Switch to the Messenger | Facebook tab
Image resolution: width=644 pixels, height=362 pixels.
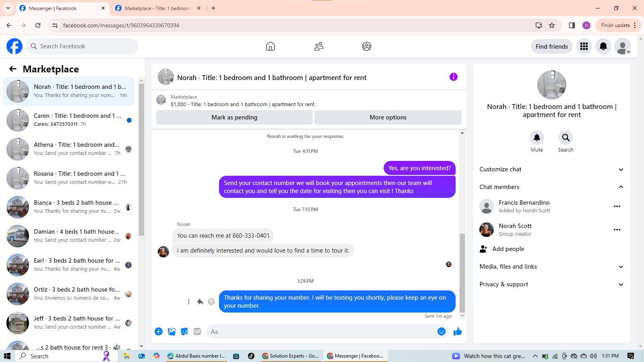[x=62, y=8]
